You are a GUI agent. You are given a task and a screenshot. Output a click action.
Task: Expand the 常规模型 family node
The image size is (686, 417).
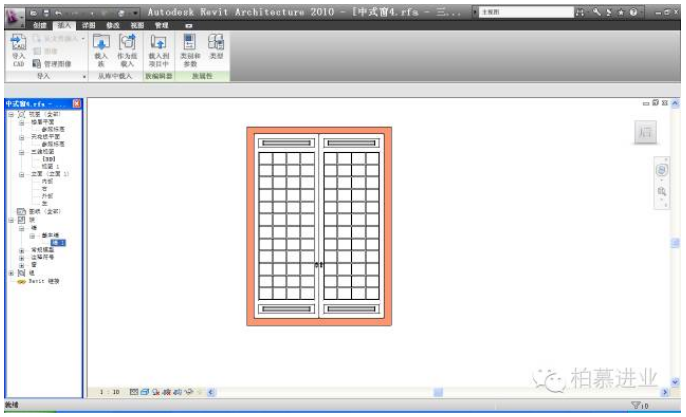pyautogui.click(x=21, y=250)
